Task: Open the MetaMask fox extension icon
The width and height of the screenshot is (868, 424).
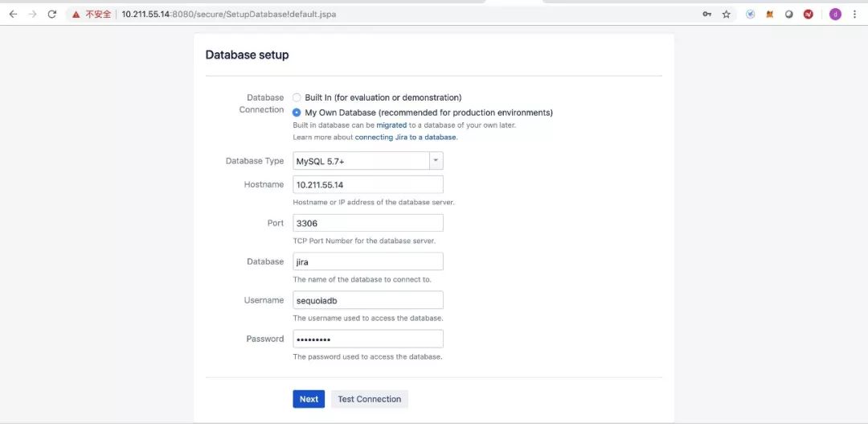Action: pos(769,14)
